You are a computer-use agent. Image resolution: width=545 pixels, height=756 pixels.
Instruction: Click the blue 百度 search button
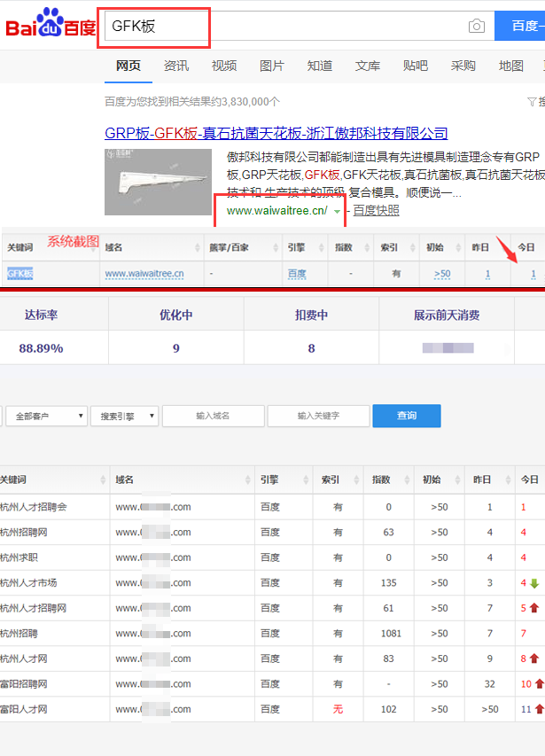pyautogui.click(x=520, y=26)
